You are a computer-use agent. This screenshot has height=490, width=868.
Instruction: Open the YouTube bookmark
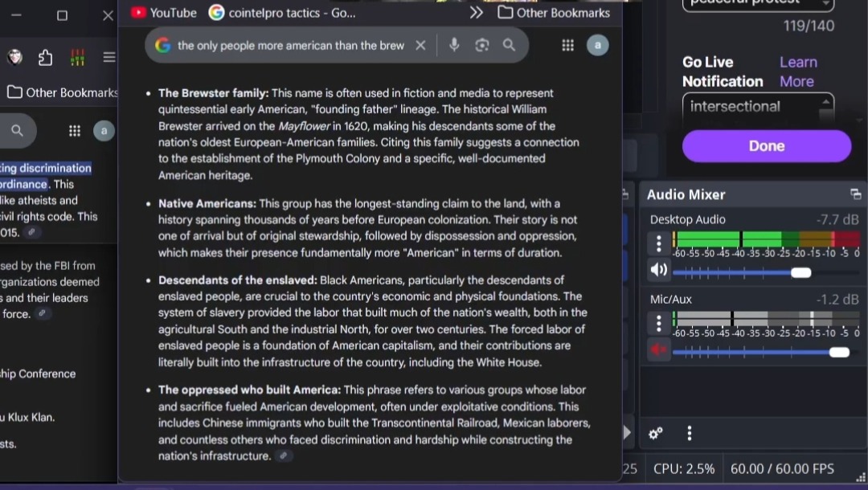pyautogui.click(x=164, y=12)
